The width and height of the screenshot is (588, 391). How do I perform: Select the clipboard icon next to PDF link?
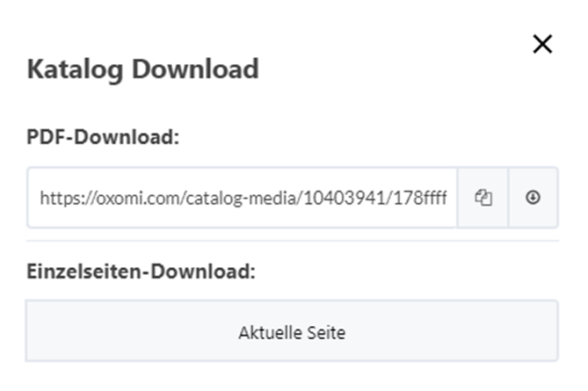(483, 198)
